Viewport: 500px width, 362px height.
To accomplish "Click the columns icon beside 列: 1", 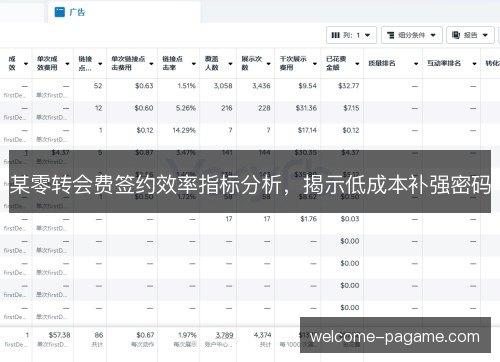I will click(x=335, y=35).
